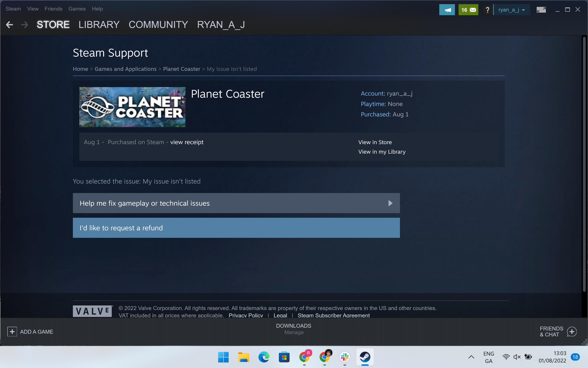Open the announcements megaphone icon

447,10
